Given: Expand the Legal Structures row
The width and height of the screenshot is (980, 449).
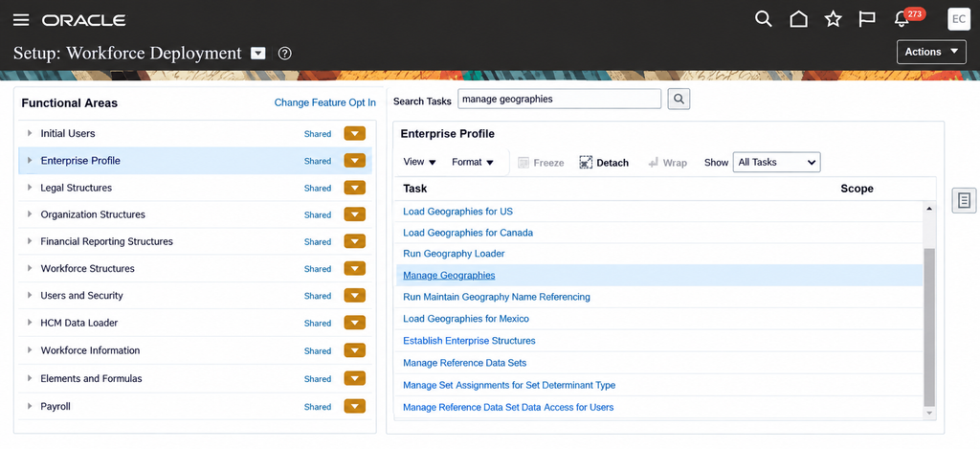Looking at the screenshot, I should [30, 187].
